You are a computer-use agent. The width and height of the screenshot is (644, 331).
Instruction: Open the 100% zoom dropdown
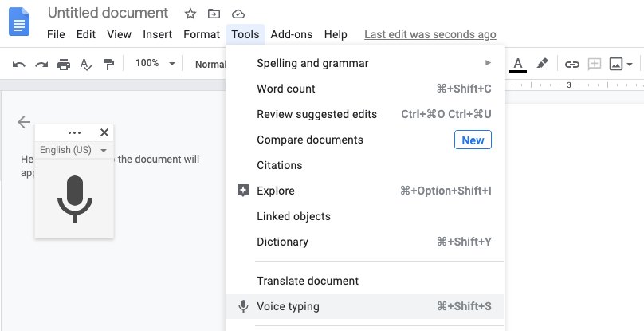click(x=155, y=63)
